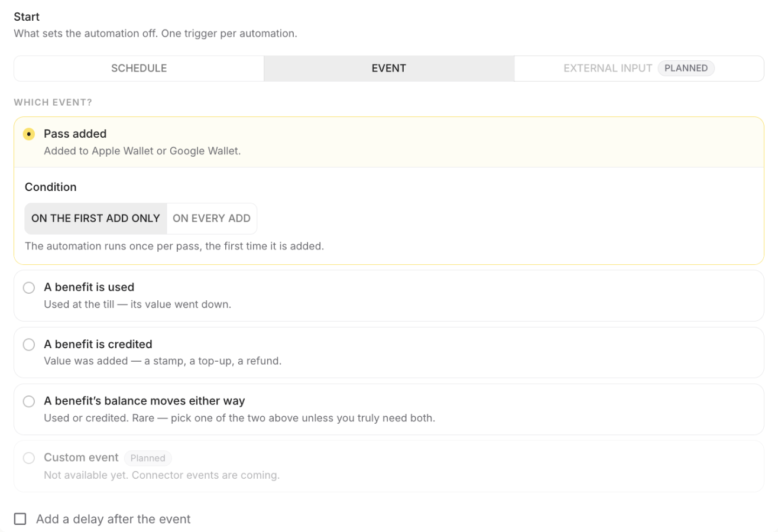Image resolution: width=778 pixels, height=532 pixels.
Task: Select the Pass added radio button
Action: (x=29, y=134)
